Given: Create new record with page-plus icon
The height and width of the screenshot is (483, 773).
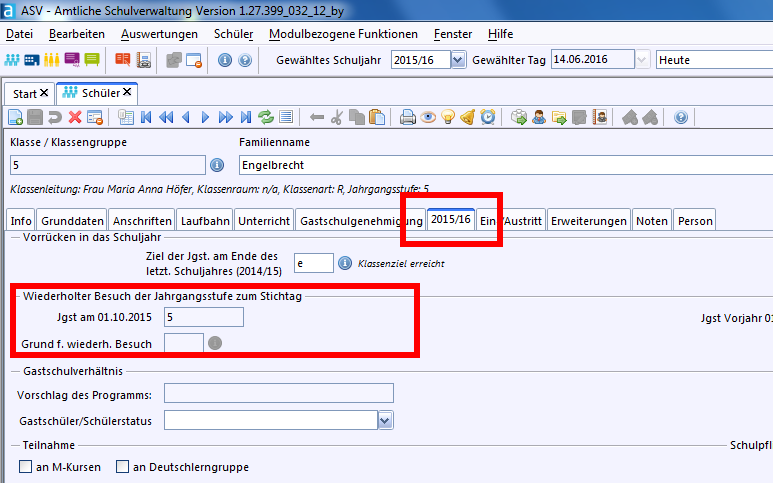Looking at the screenshot, I should [x=15, y=117].
